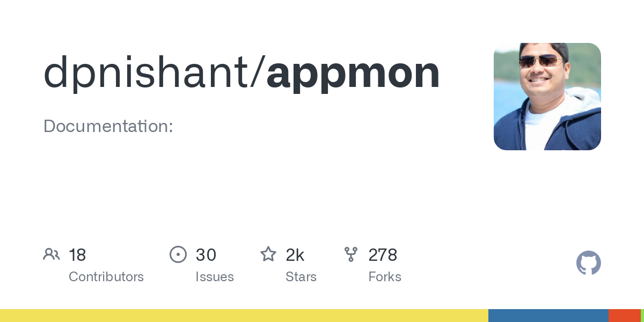Click the Stars star icon

[x=268, y=254]
